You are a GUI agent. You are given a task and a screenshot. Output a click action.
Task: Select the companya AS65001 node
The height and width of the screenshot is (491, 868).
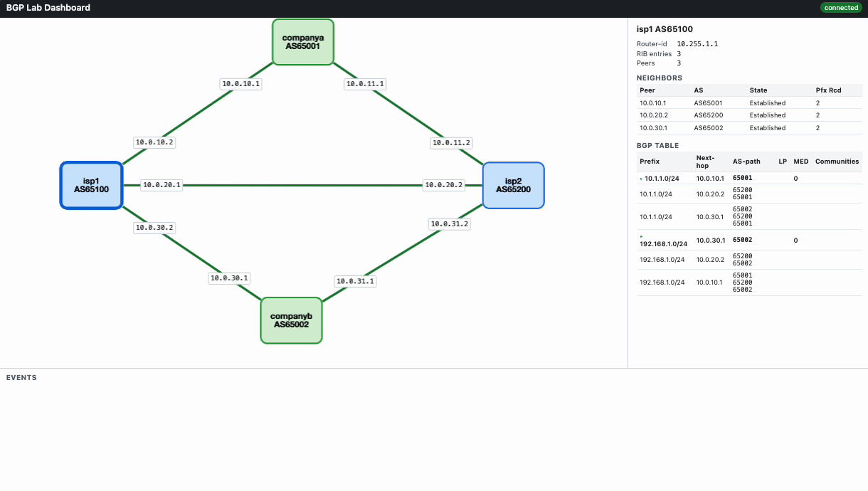303,42
